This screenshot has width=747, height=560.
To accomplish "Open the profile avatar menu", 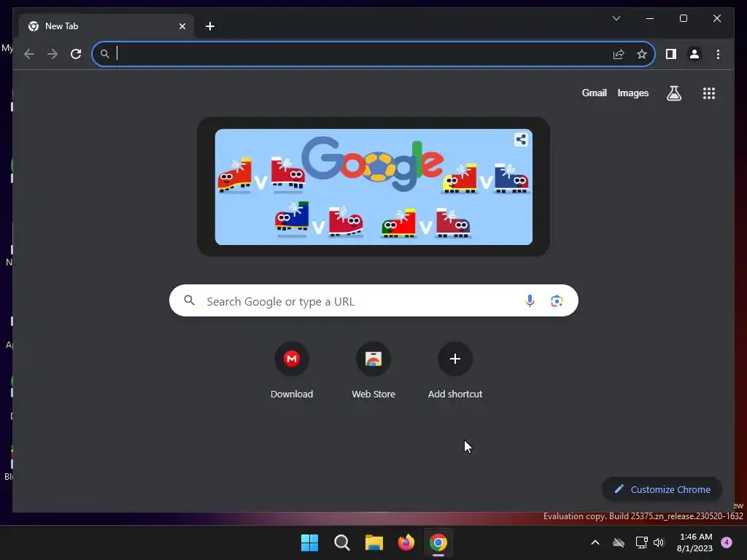I will (x=694, y=54).
